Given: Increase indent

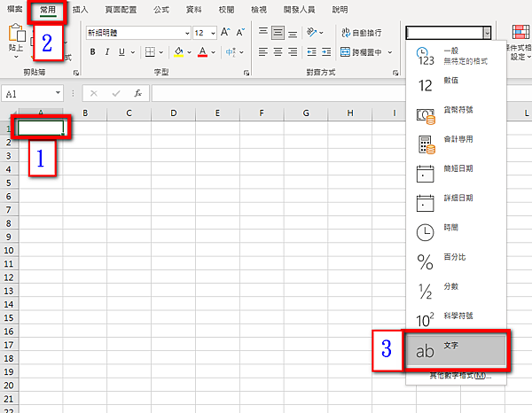Looking at the screenshot, I should [326, 52].
